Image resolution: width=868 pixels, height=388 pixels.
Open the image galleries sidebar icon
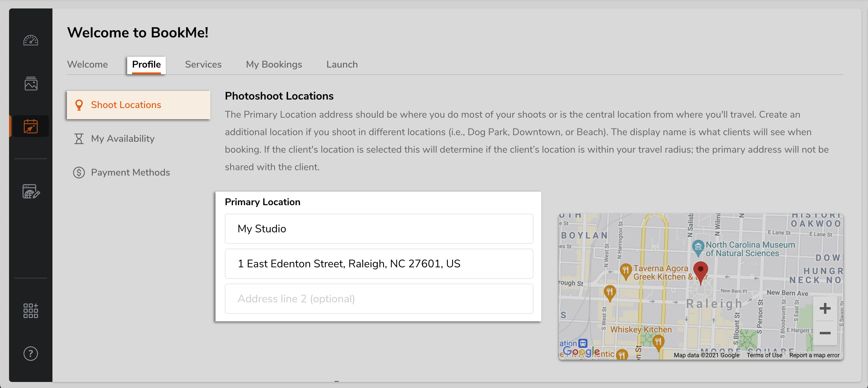(31, 83)
